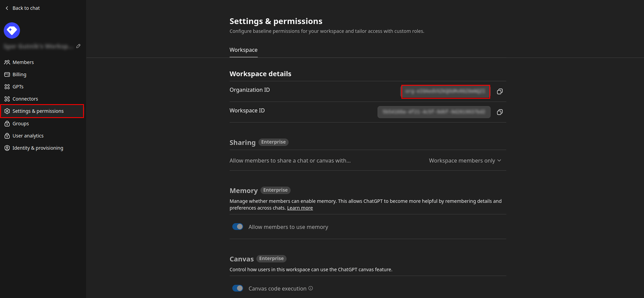Click the Billing card icon
644x298 pixels.
[x=7, y=74]
